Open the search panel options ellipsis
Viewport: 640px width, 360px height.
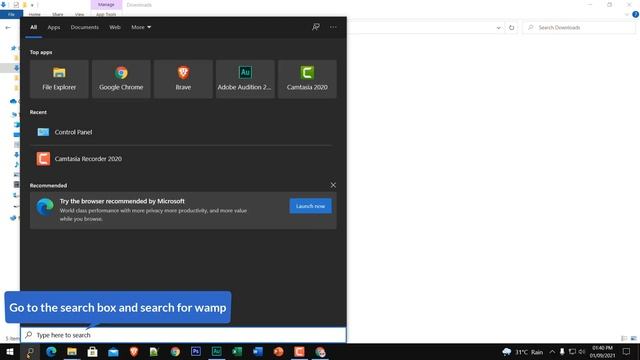coord(333,27)
